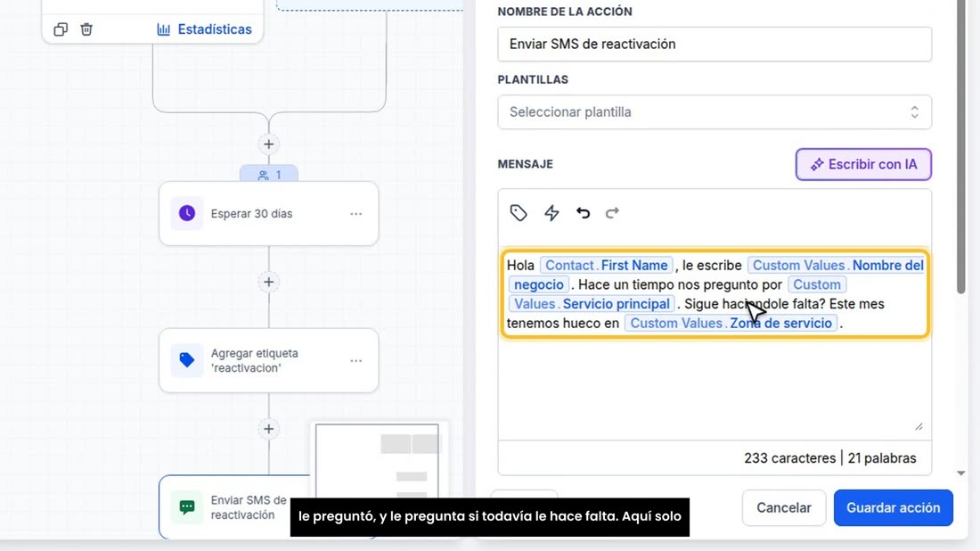Open options menu for Esperar 30 días
Image resolution: width=980 pixels, height=551 pixels.
coord(356,214)
